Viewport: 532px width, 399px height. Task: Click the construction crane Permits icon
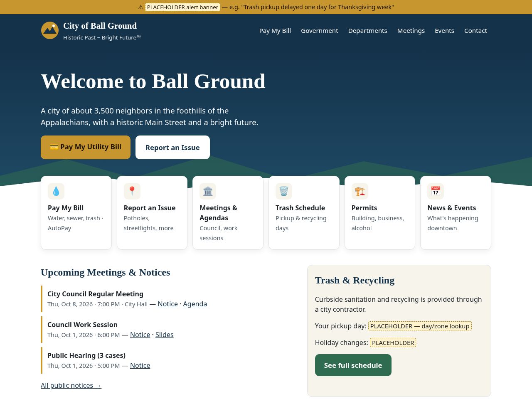pyautogui.click(x=360, y=191)
